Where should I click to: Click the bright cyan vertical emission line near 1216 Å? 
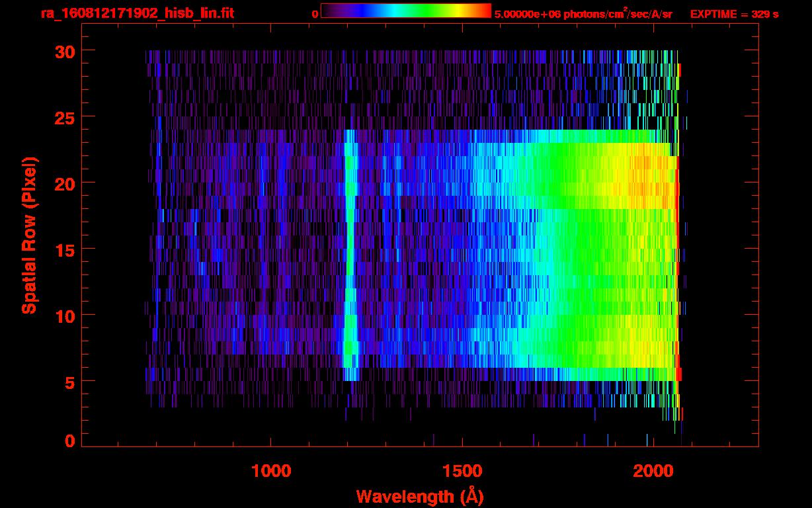point(350,255)
